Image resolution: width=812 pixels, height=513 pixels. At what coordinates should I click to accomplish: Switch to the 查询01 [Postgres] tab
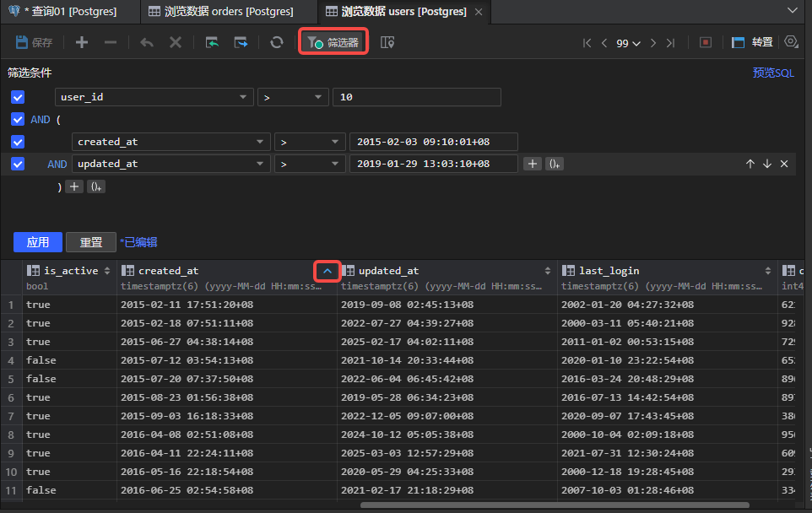click(x=70, y=11)
